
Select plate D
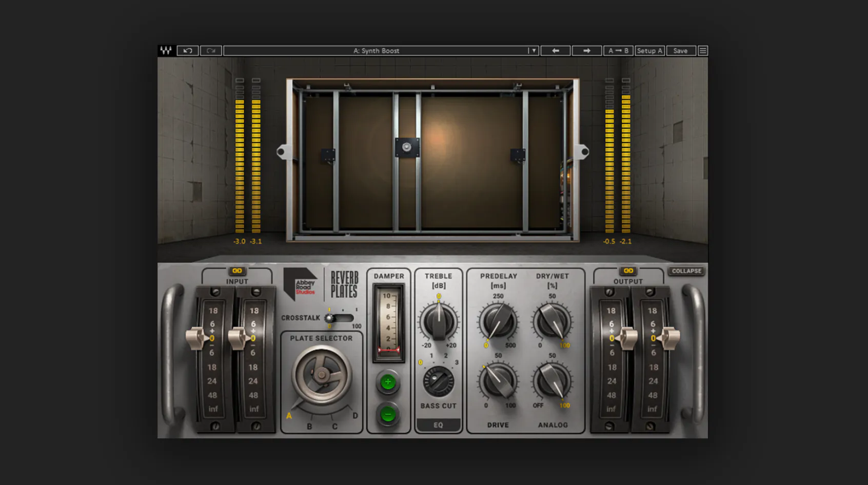[355, 415]
